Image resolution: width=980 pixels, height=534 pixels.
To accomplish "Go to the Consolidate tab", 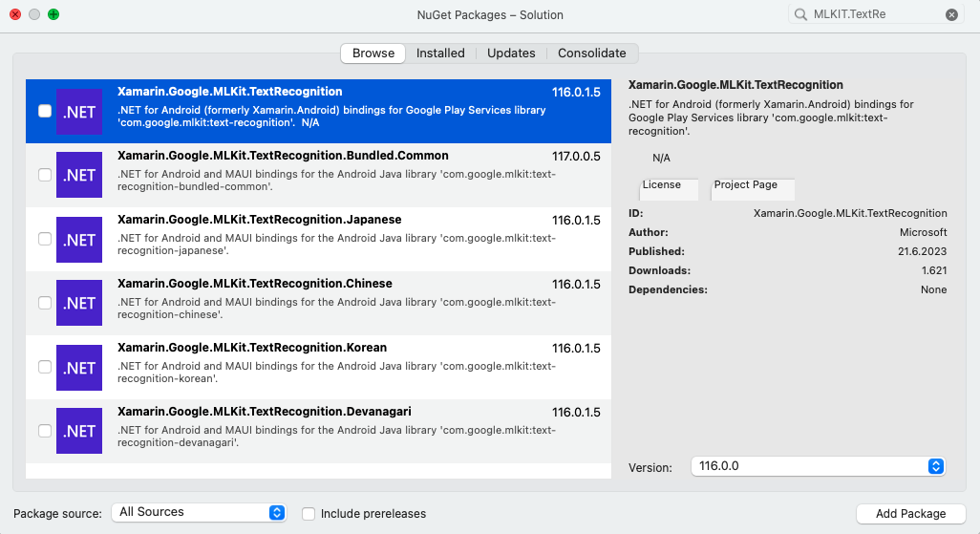I will click(x=592, y=53).
